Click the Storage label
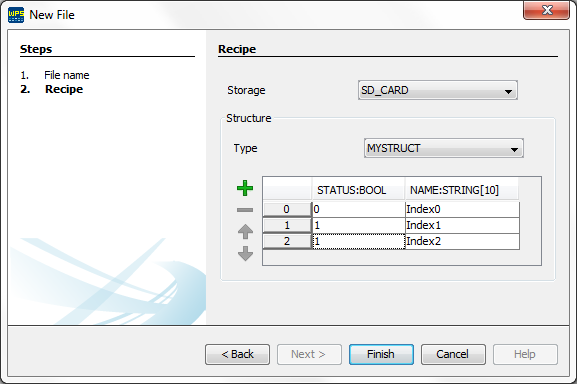Image resolution: width=577 pixels, height=384 pixels. (x=246, y=90)
